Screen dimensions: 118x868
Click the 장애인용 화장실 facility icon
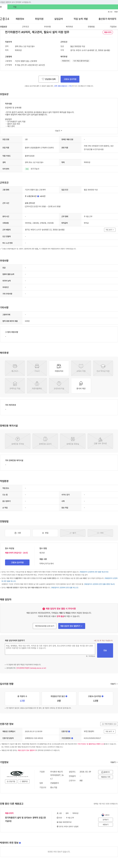[x=73, y=441]
